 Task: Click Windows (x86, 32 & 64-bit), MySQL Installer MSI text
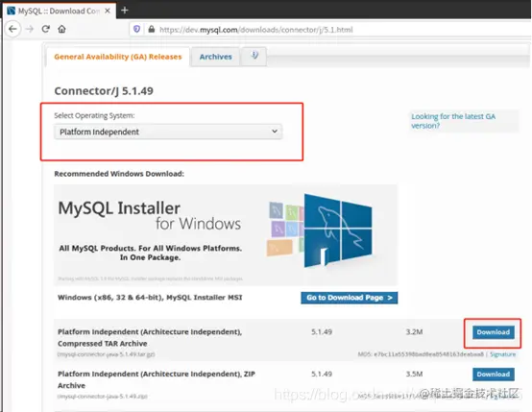[150, 298]
